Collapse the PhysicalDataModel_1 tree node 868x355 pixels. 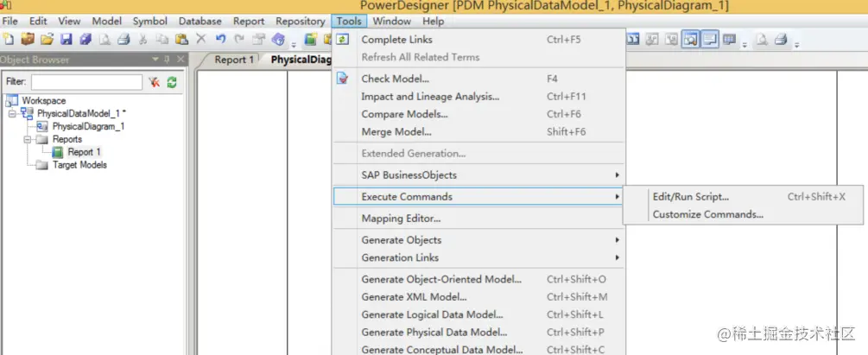[x=11, y=113]
